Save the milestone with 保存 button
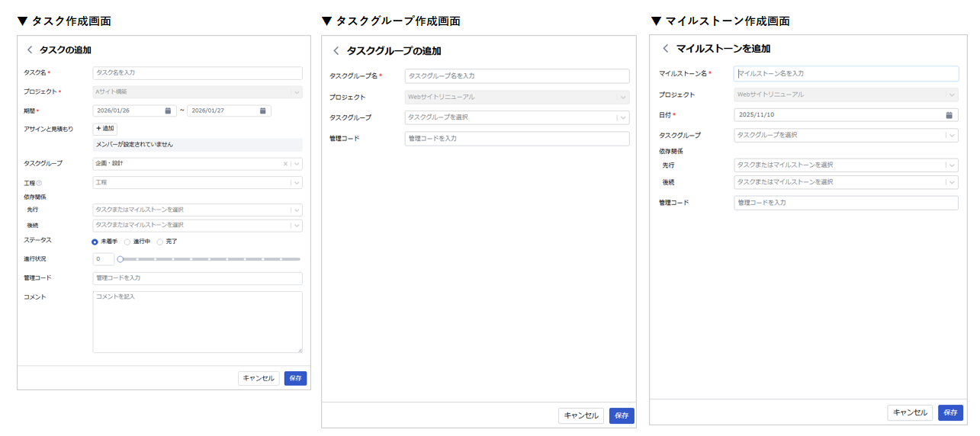The width and height of the screenshot is (980, 436). (950, 412)
